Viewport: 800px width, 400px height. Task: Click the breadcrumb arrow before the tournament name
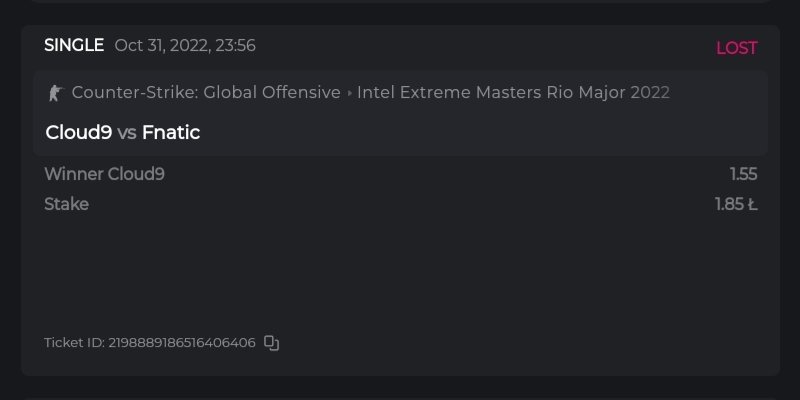[x=349, y=93]
